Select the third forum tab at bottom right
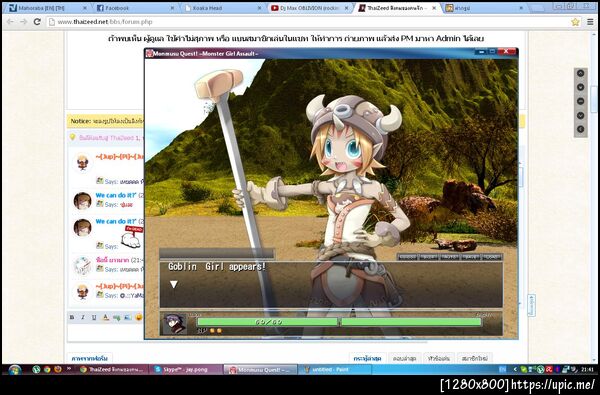The image size is (600, 395). 439,359
